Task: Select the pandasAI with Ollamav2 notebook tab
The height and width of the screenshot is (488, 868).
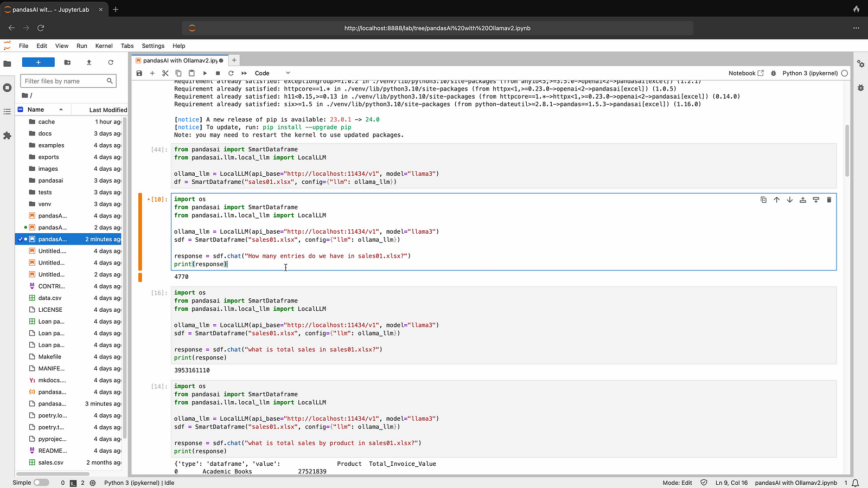Action: coord(179,61)
